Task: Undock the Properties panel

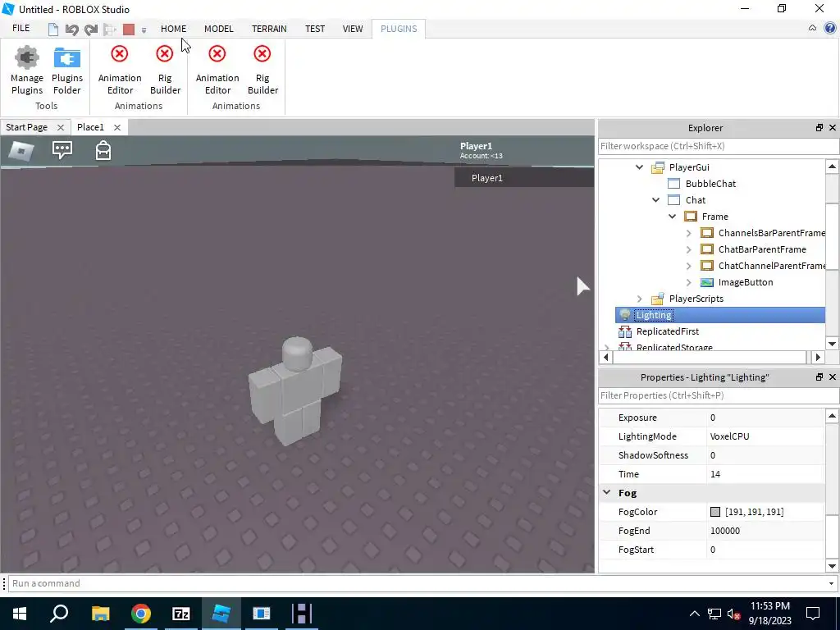Action: tap(819, 377)
